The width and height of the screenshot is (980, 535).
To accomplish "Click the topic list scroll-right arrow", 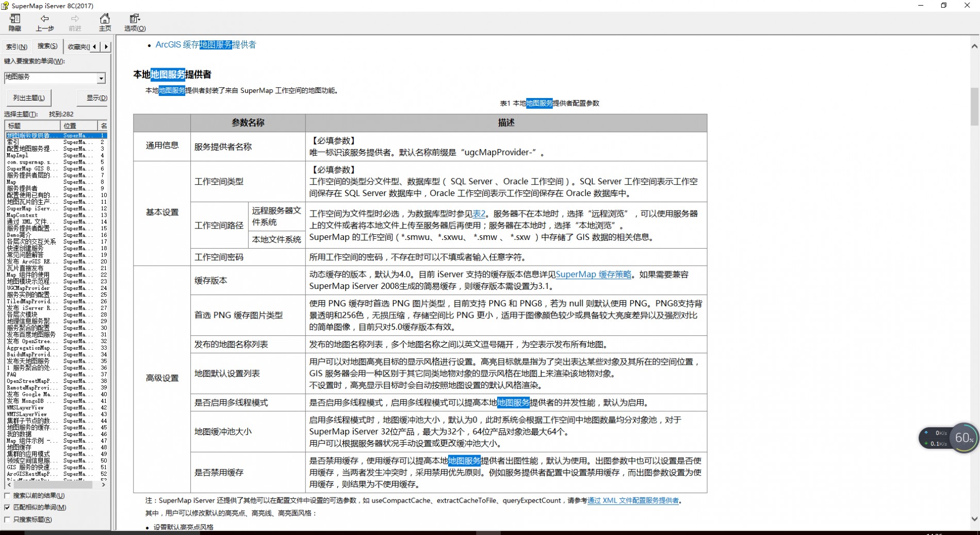I will pyautogui.click(x=104, y=485).
